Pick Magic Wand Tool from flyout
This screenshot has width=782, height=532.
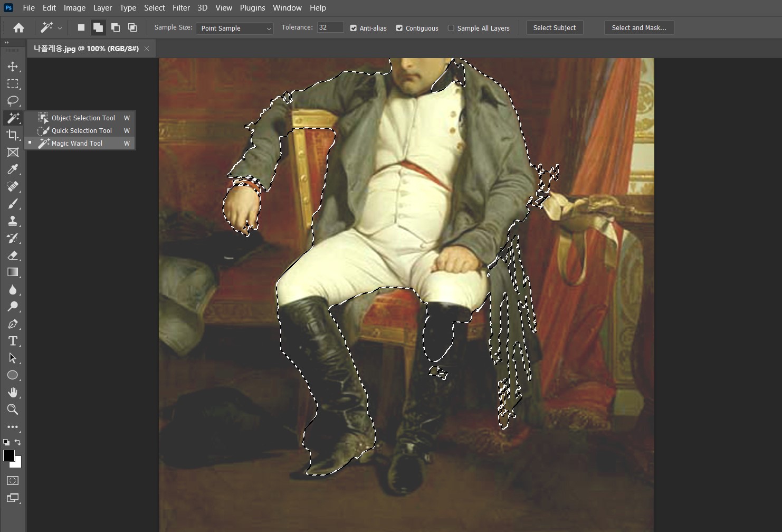click(80, 144)
